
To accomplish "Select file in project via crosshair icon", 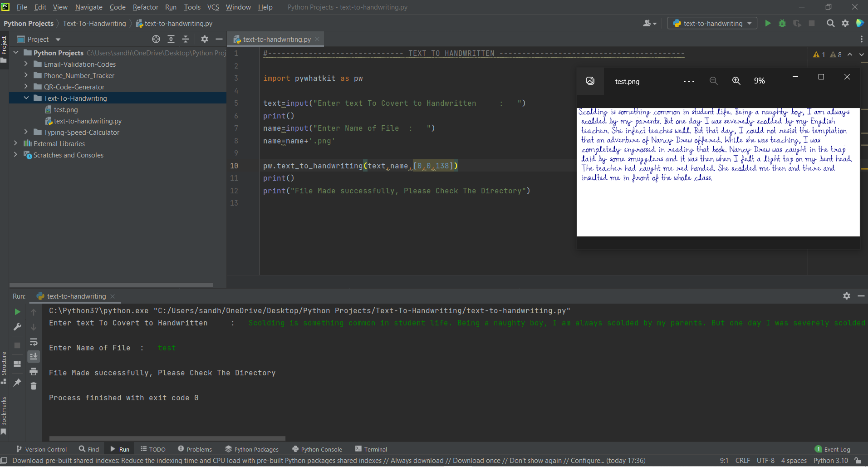I will pos(156,39).
